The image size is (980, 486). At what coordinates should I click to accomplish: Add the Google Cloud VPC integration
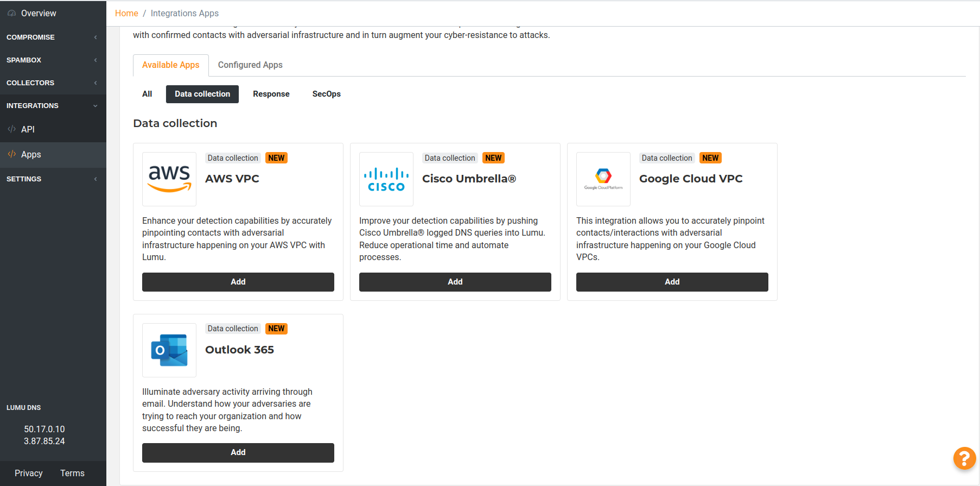pyautogui.click(x=672, y=282)
